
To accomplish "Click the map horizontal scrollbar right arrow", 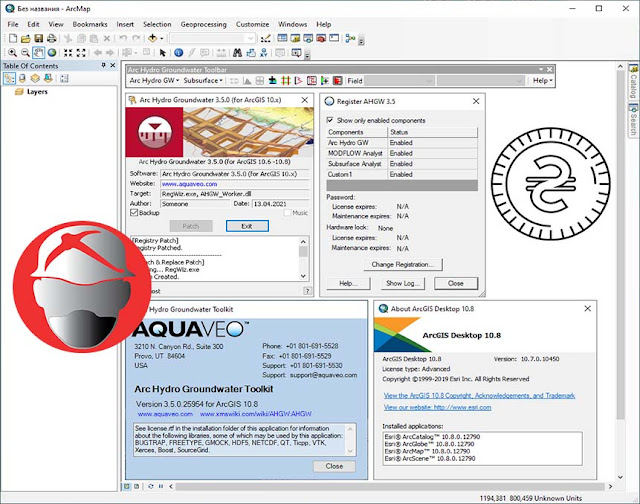I will 610,486.
